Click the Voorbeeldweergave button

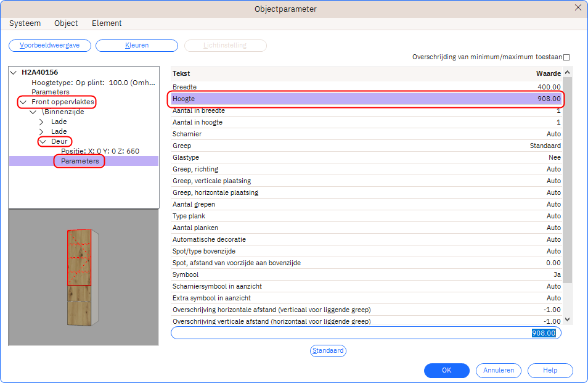50,46
